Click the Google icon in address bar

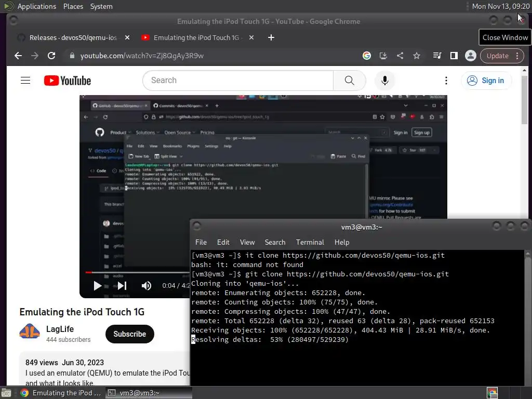366,56
